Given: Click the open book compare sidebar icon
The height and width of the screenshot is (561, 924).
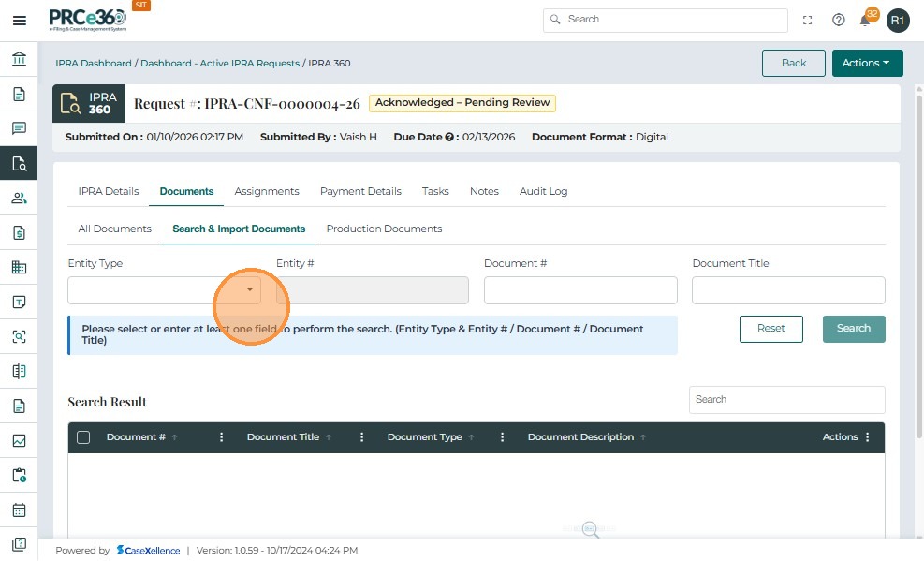Looking at the screenshot, I should tap(19, 371).
